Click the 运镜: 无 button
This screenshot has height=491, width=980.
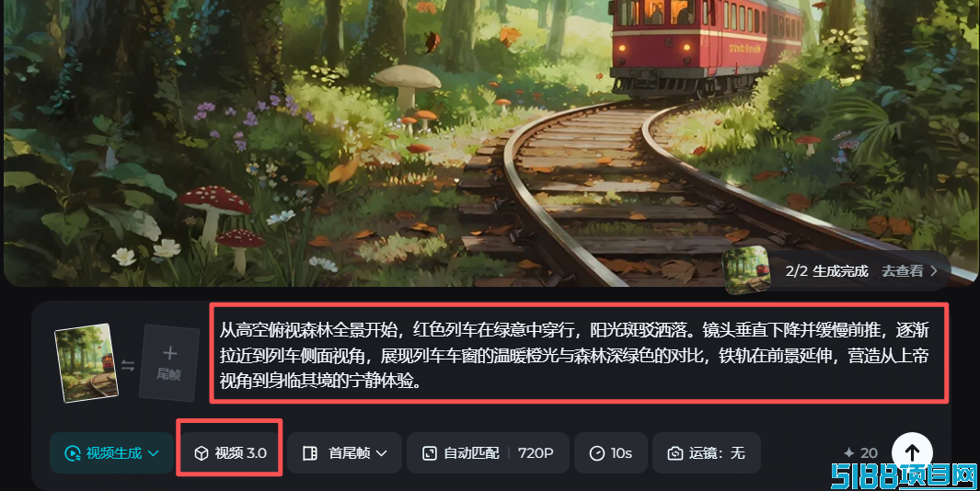(x=707, y=453)
